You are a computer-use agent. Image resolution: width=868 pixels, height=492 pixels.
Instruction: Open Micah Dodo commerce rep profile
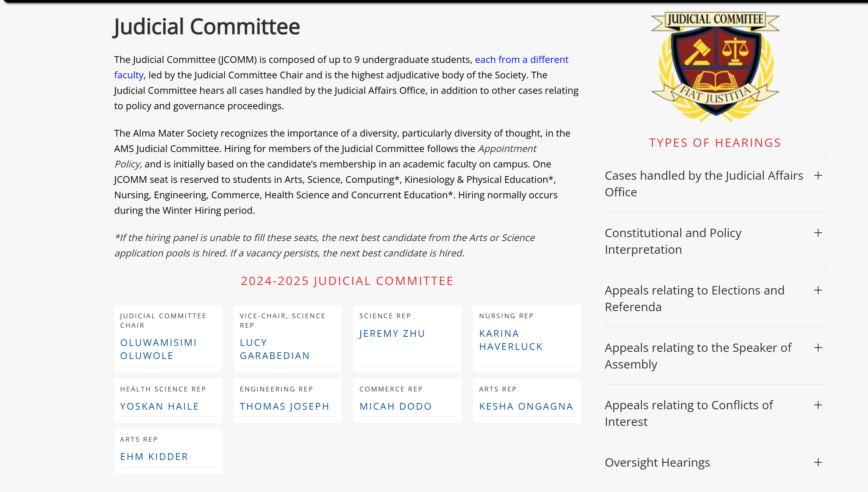tap(395, 407)
